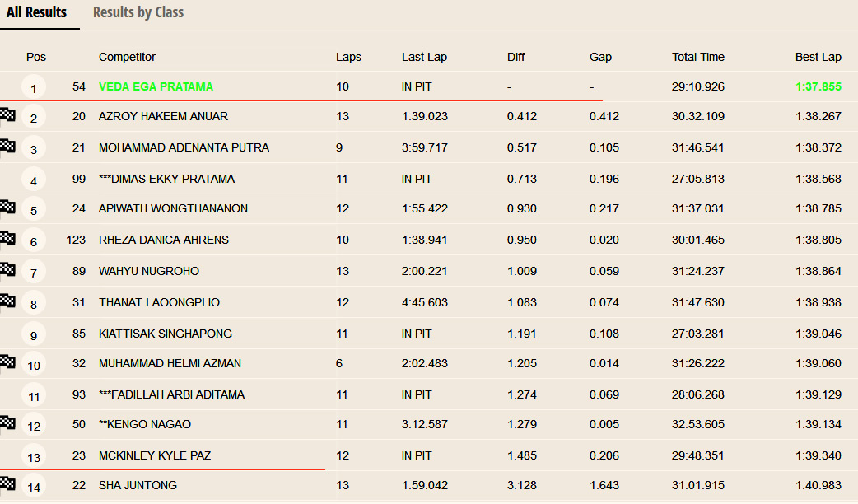Click the position 13 circle badge
The height and width of the screenshot is (504, 858).
(34, 457)
